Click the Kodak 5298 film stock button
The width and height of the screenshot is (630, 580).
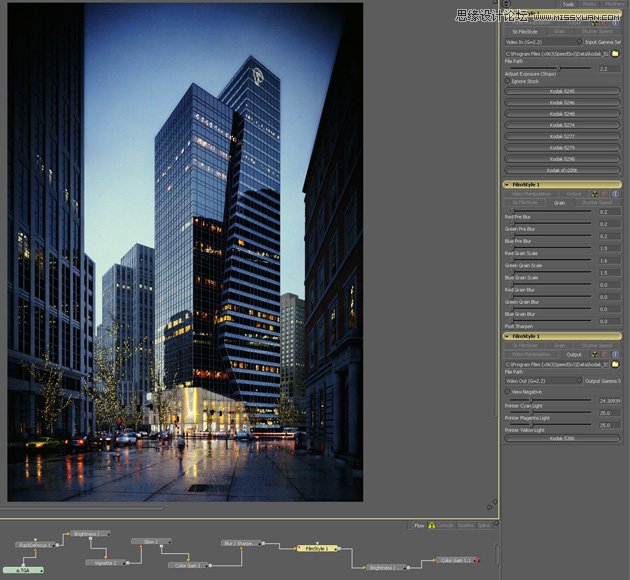562,159
